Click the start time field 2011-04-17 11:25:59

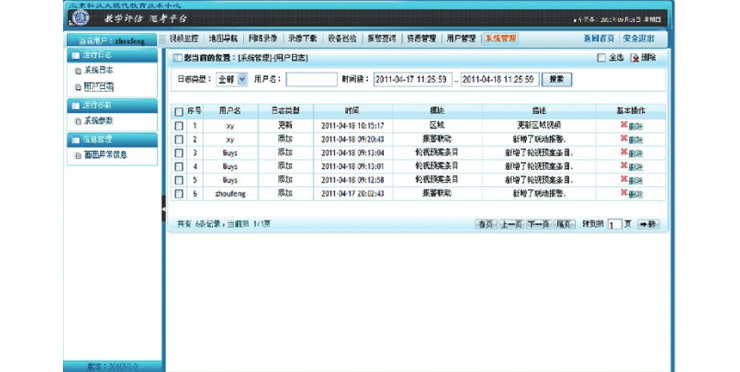pos(413,79)
